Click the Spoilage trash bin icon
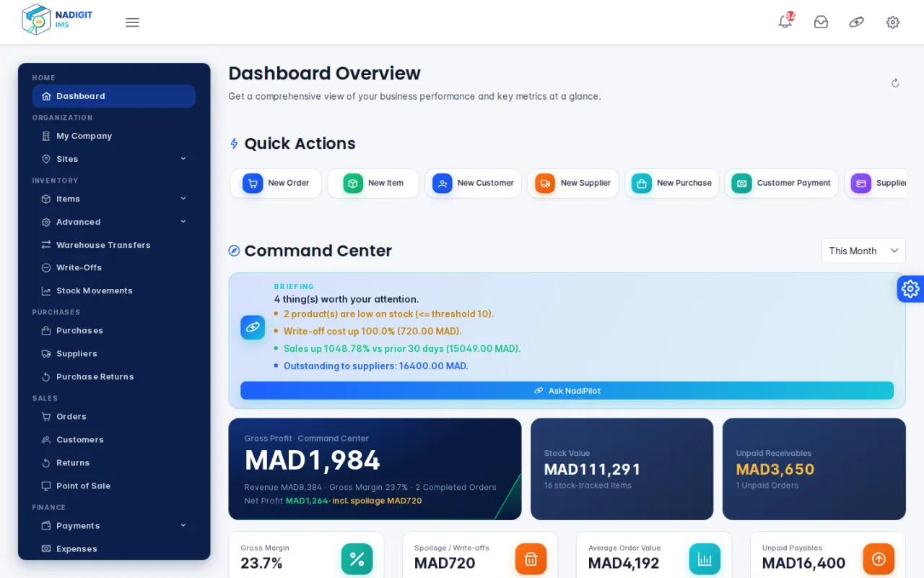The height and width of the screenshot is (578, 924). click(x=531, y=558)
